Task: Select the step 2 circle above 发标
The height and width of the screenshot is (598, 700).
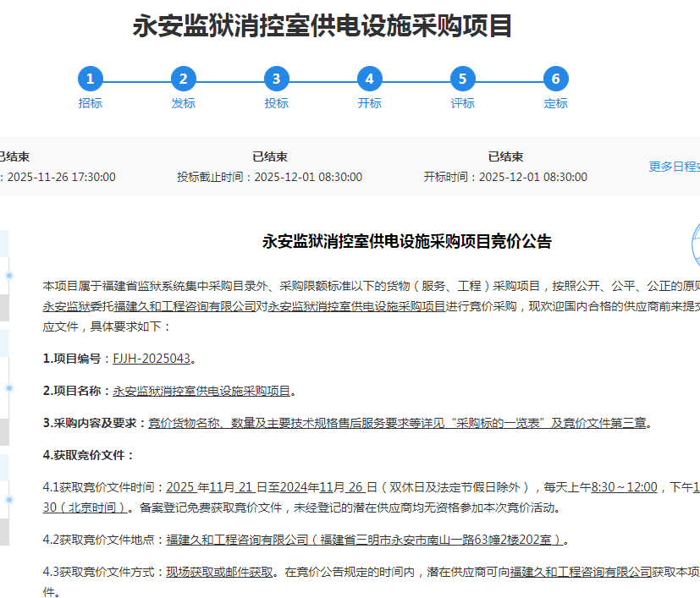Action: point(184,80)
